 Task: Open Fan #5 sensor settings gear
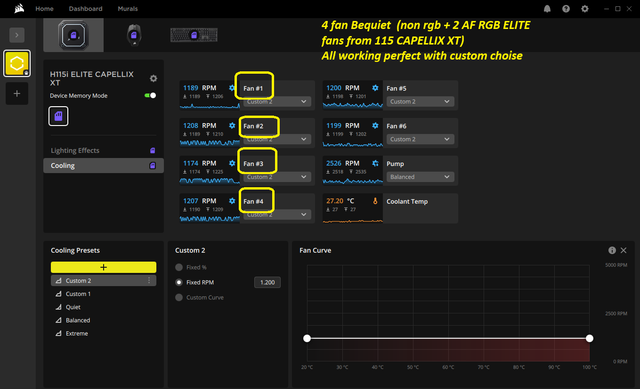tap(375, 88)
